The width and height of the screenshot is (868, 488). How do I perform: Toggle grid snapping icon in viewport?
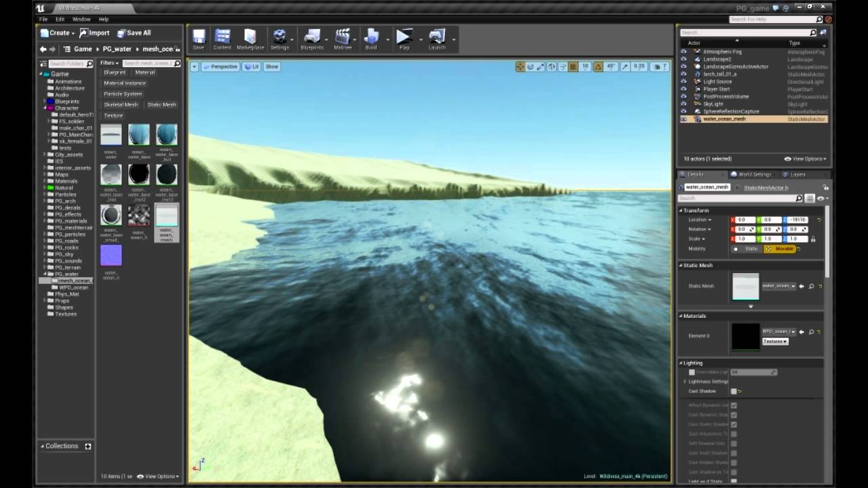click(573, 66)
